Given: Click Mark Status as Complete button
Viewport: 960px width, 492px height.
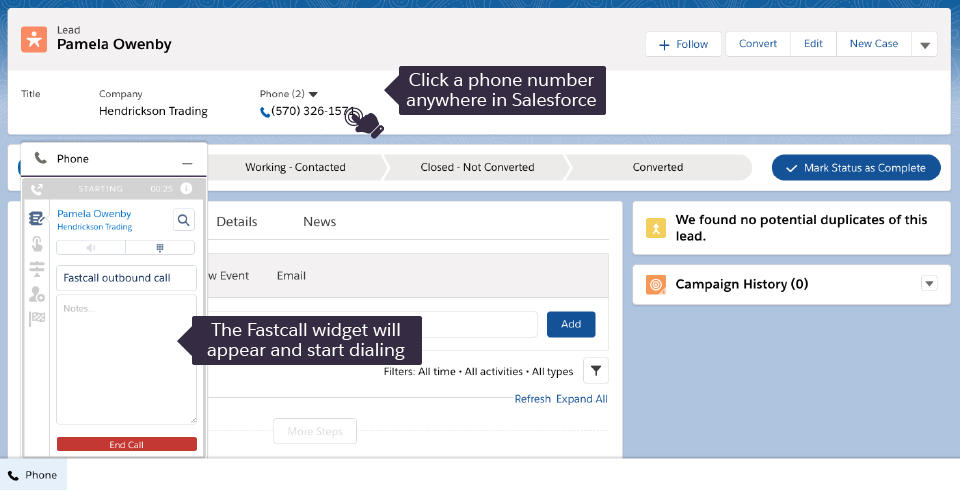Looking at the screenshot, I should point(856,167).
